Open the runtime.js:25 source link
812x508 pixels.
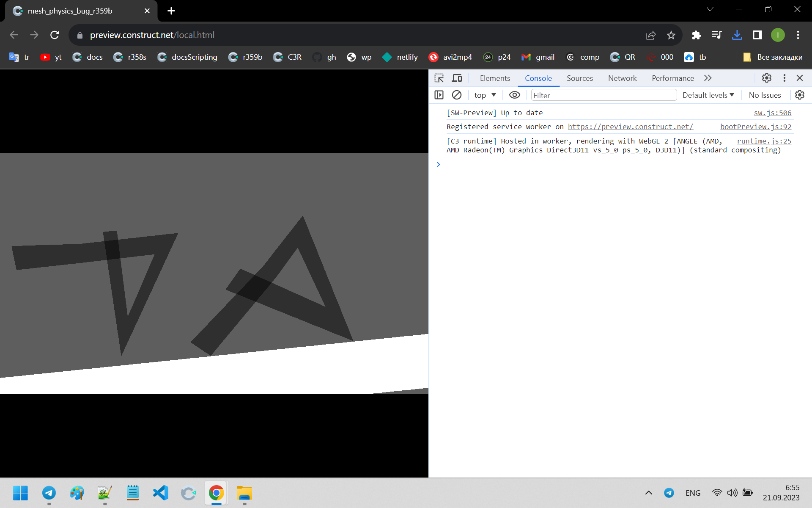764,141
